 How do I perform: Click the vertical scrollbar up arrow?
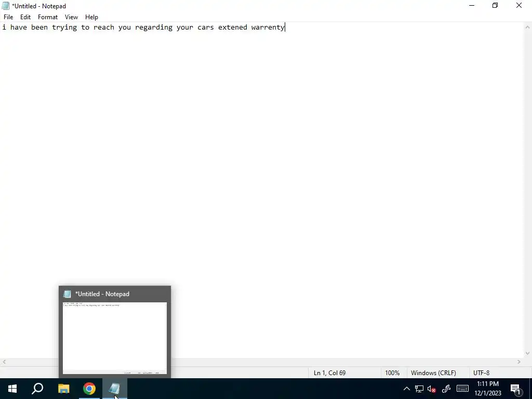(x=528, y=27)
